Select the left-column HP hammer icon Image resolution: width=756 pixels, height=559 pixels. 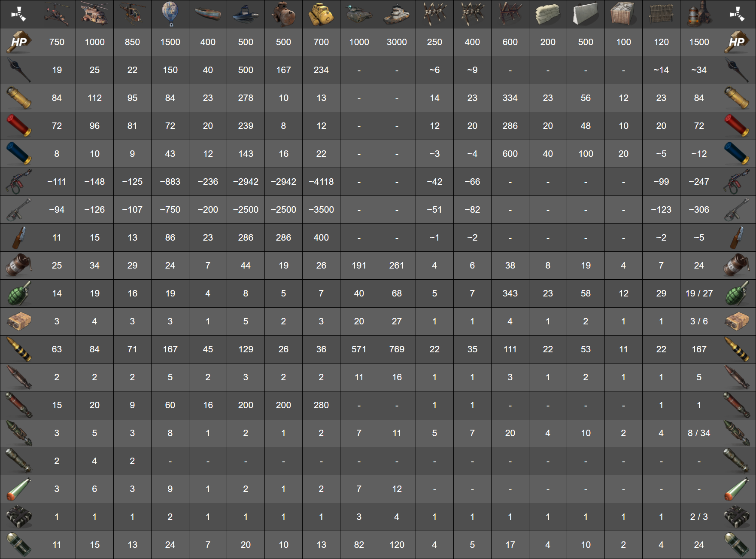tap(18, 42)
